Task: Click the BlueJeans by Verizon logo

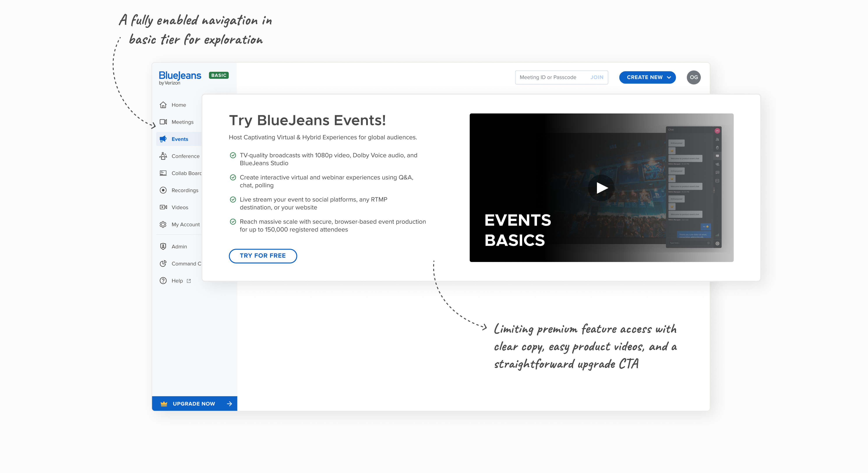Action: coord(180,78)
